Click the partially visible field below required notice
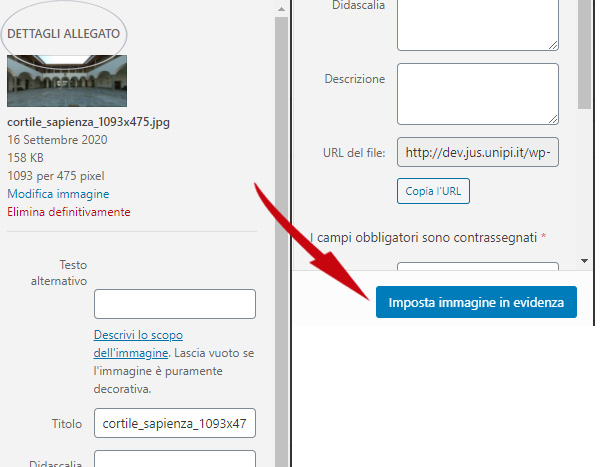This screenshot has height=467, width=606. pyautogui.click(x=478, y=266)
